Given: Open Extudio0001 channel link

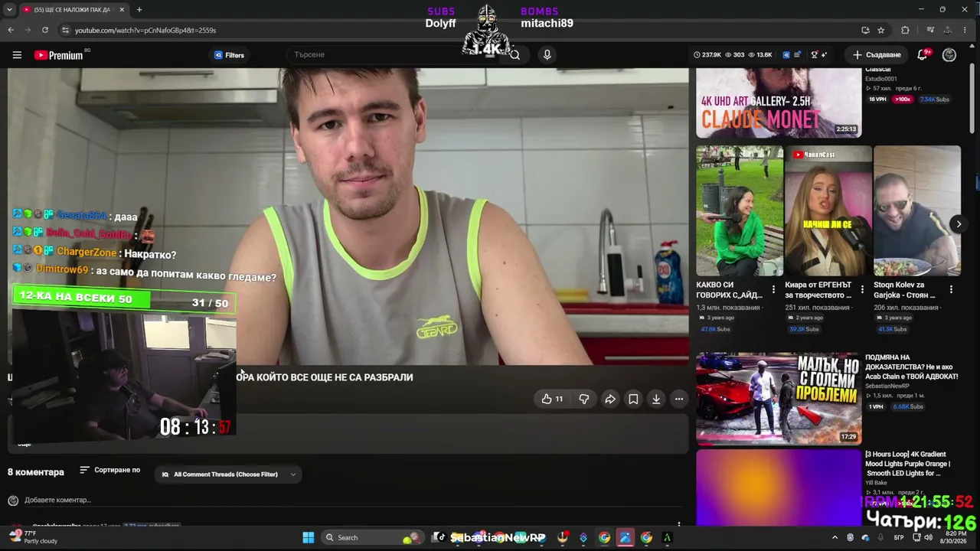Looking at the screenshot, I should pos(881,79).
